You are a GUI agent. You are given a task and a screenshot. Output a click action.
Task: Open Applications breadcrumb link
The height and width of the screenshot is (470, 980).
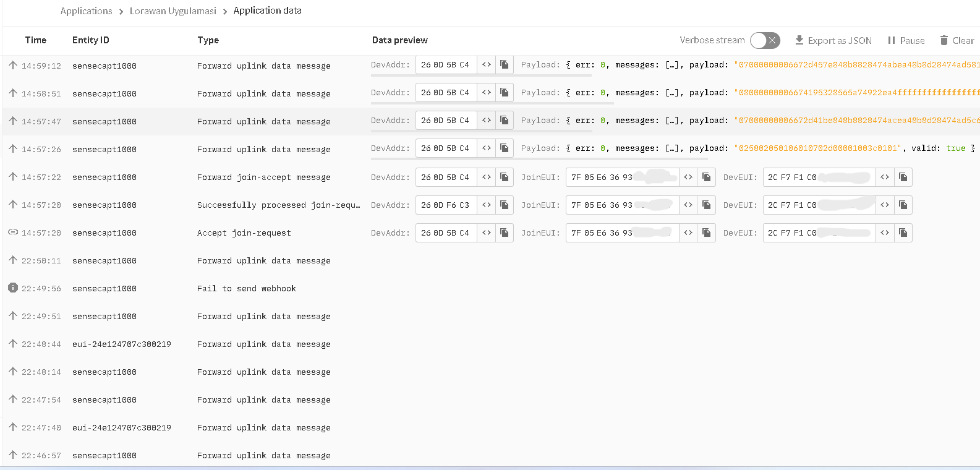click(86, 11)
